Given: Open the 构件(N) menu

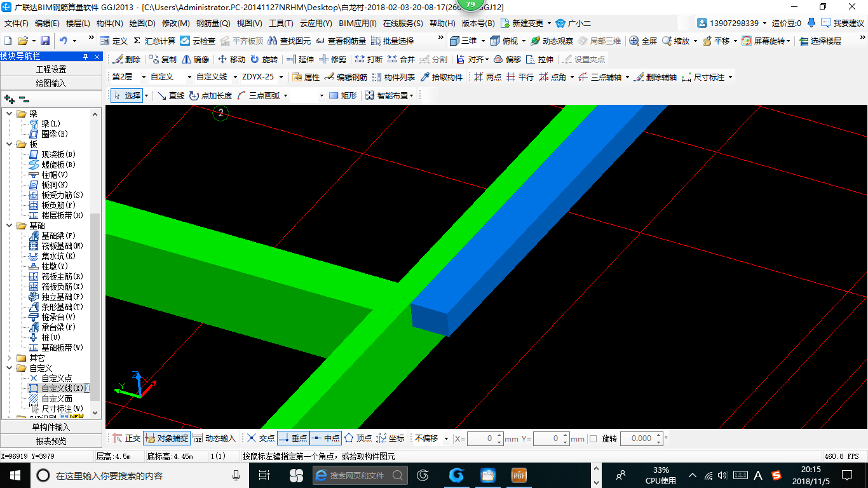Looking at the screenshot, I should [109, 24].
